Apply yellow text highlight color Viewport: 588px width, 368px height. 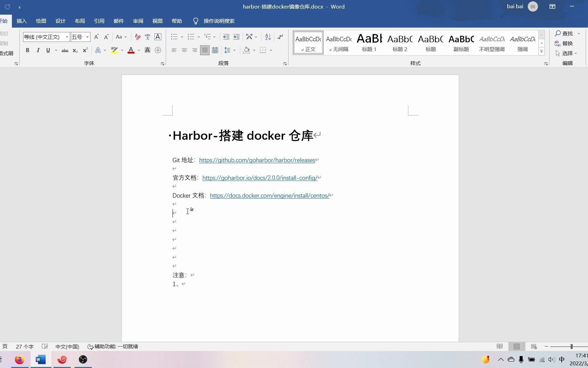tap(114, 50)
